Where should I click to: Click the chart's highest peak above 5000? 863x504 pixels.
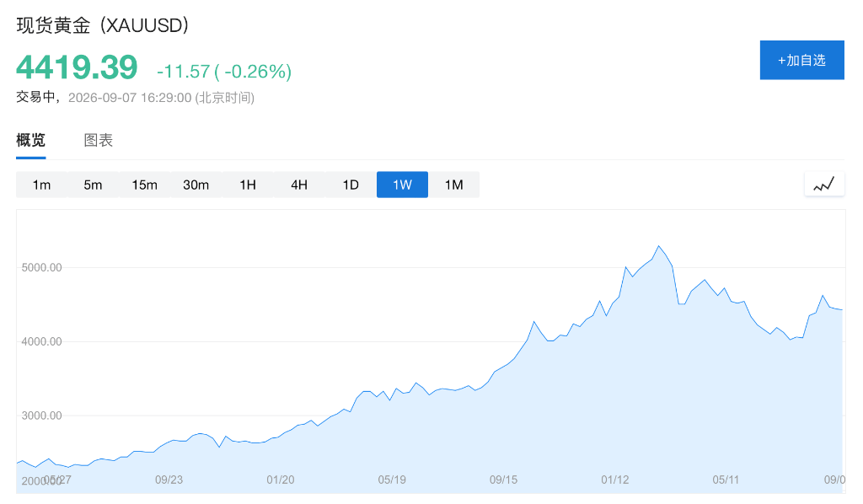[659, 246]
